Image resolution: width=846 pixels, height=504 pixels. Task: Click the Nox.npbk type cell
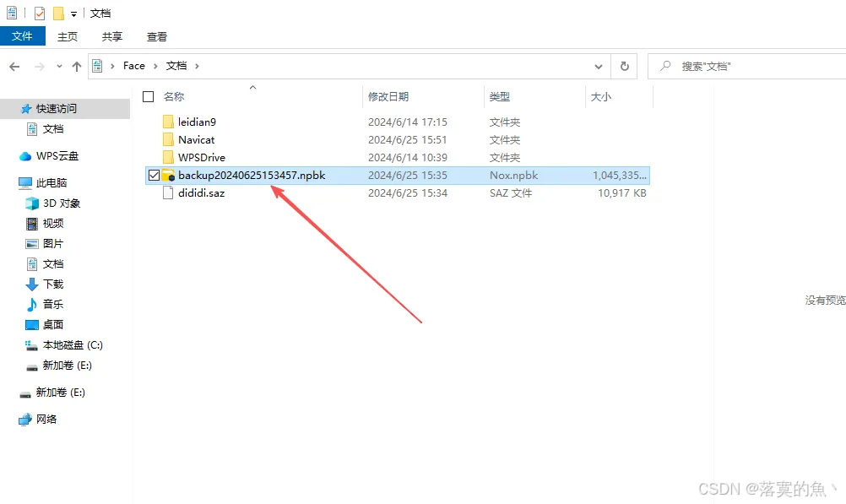point(513,176)
